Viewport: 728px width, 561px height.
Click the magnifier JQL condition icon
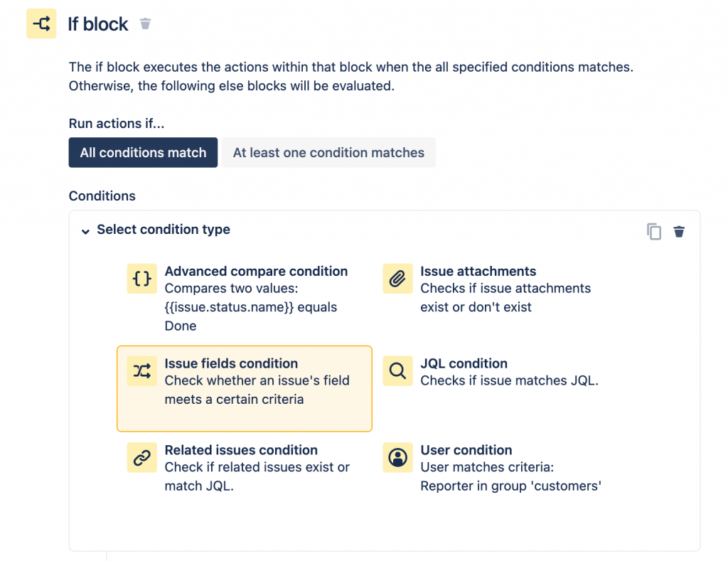coord(397,370)
